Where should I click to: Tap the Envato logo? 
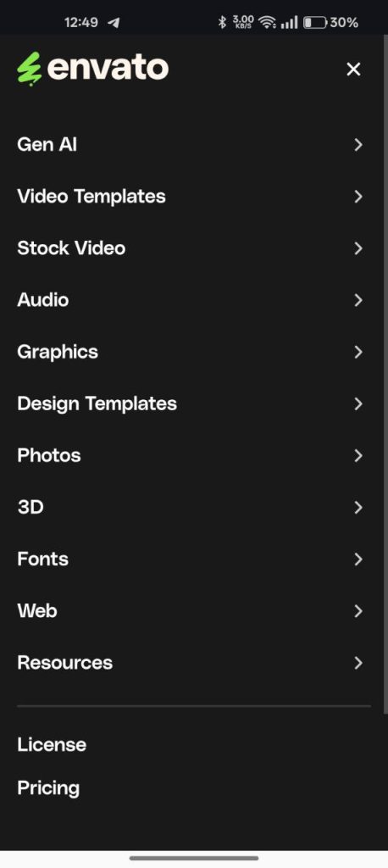[x=93, y=69]
